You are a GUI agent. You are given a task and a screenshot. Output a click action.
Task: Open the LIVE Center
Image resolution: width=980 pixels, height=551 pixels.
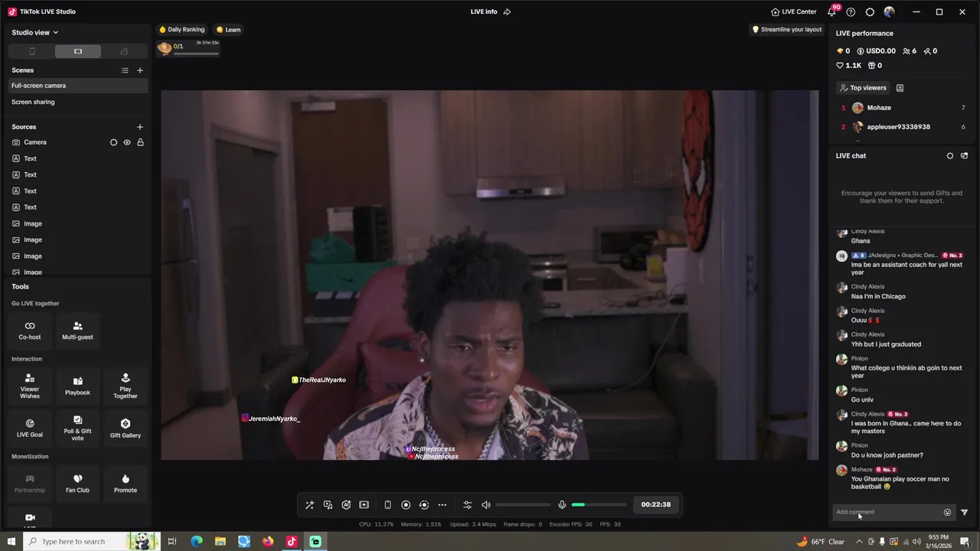pyautogui.click(x=794, y=11)
